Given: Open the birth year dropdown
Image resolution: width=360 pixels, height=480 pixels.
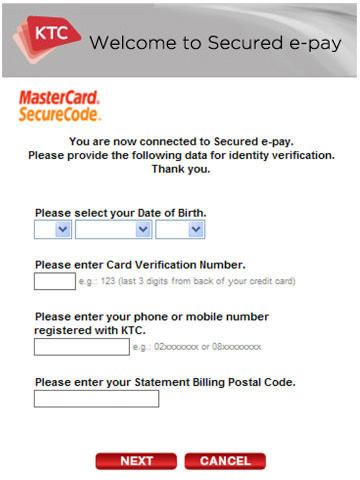Looking at the screenshot, I should click(x=180, y=229).
